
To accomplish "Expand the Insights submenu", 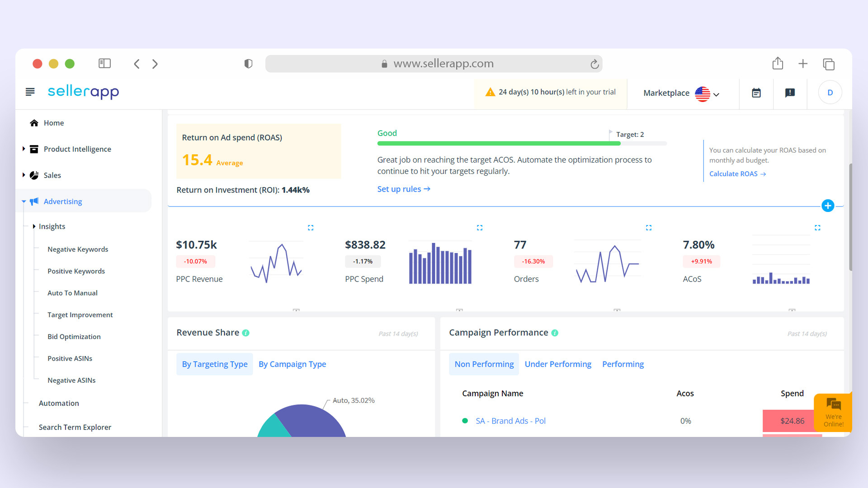I will click(x=34, y=226).
